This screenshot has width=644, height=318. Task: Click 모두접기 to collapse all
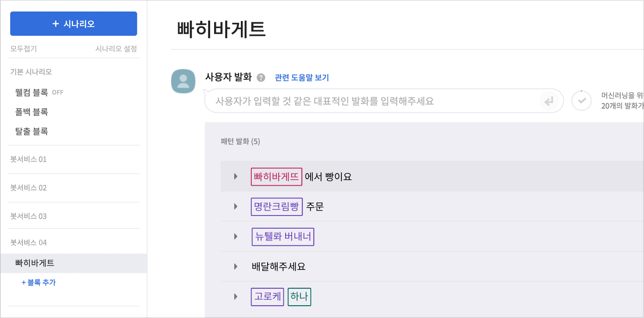point(23,49)
